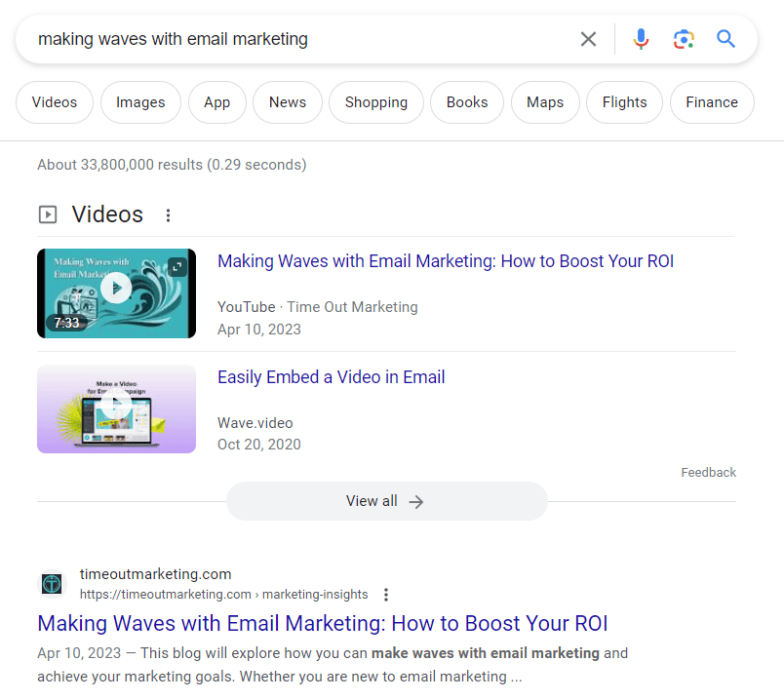Click the timeoutmarketing.com marketing-insights URL

click(223, 595)
